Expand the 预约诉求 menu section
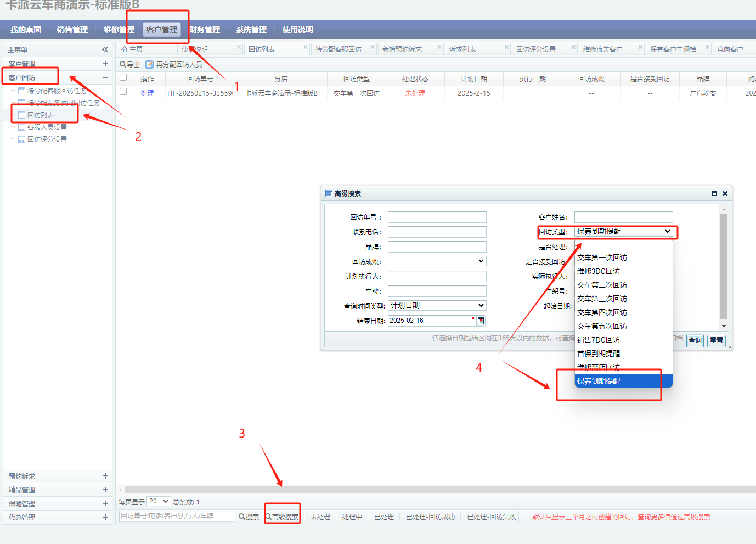756x544 pixels. 105,476
